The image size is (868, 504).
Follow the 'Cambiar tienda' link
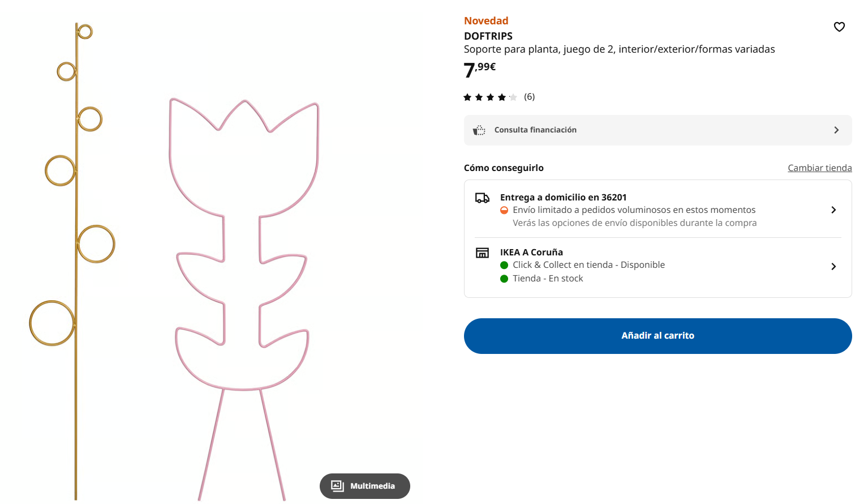click(x=819, y=168)
